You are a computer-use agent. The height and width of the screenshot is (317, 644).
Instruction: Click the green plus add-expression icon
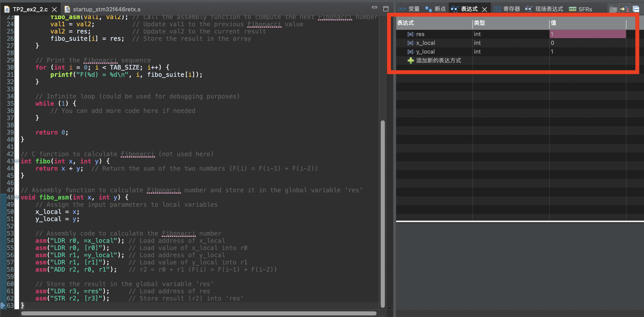(x=410, y=61)
